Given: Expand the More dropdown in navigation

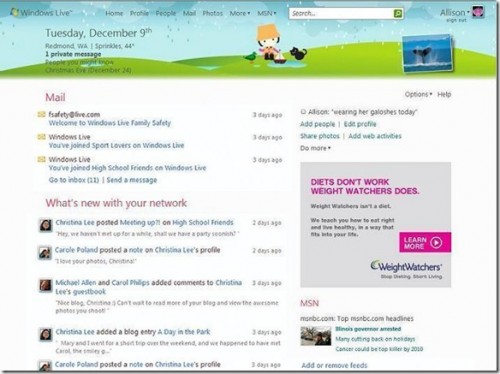Looking at the screenshot, I should 240,13.
